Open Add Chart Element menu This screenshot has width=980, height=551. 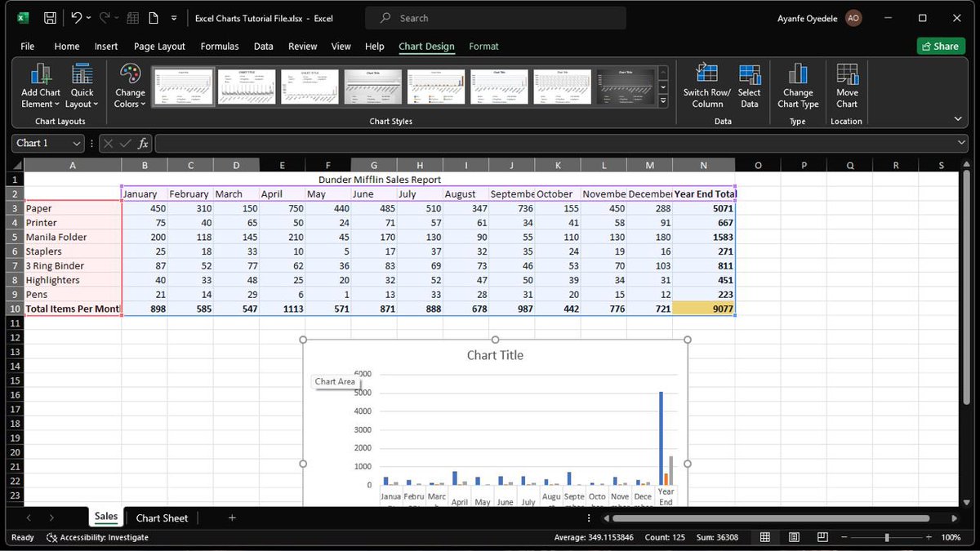coord(41,87)
